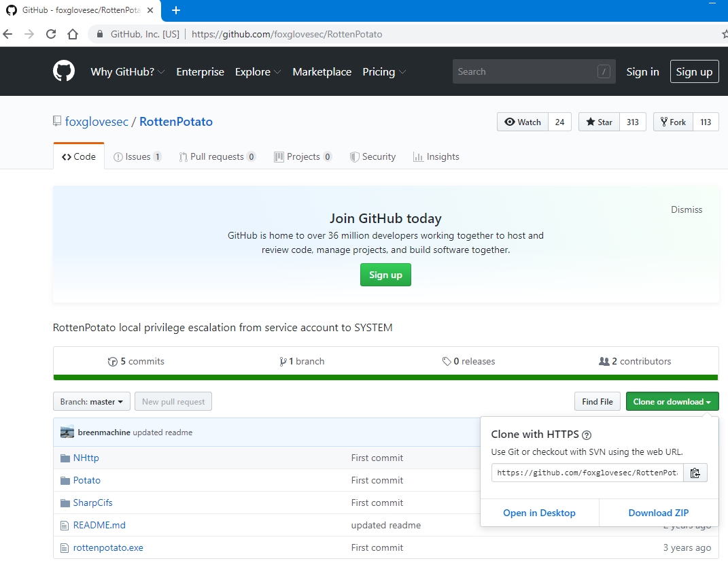The image size is (728, 561).
Task: View the 1 branch list
Action: [302, 361]
